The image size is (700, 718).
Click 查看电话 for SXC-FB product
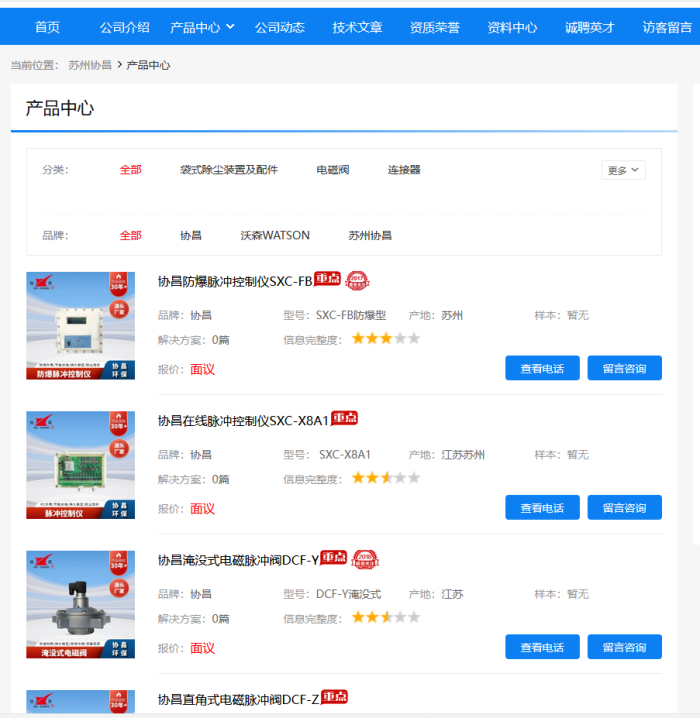(542, 368)
